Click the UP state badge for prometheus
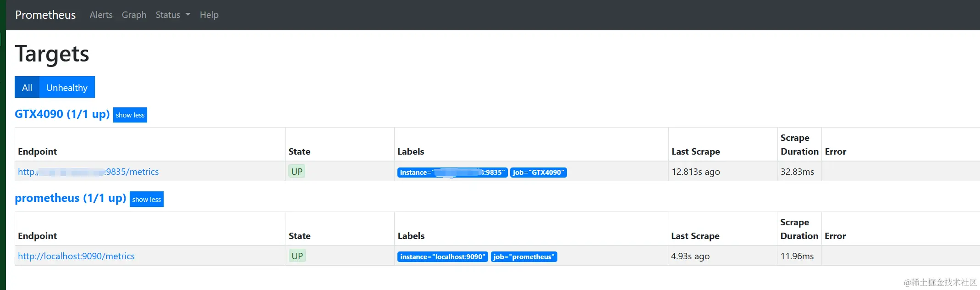 pyautogui.click(x=297, y=256)
